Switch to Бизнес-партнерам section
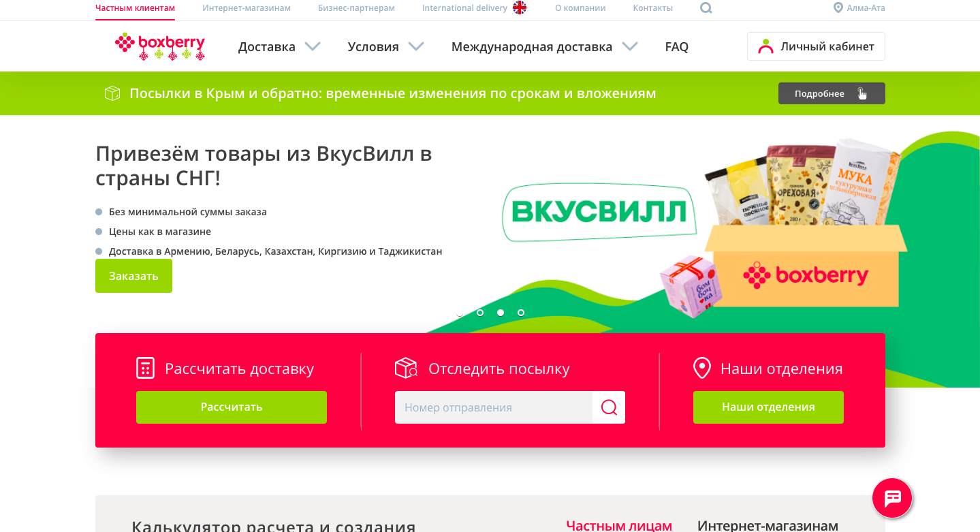This screenshot has height=532, width=980. click(x=356, y=8)
